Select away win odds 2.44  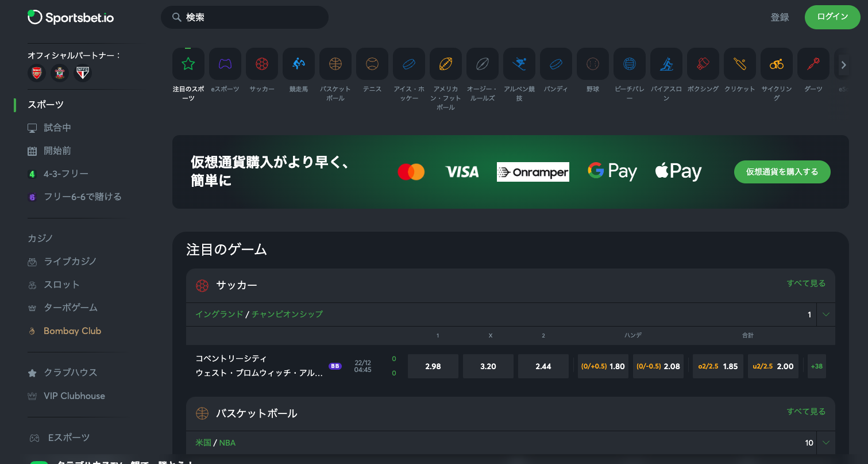543,366
